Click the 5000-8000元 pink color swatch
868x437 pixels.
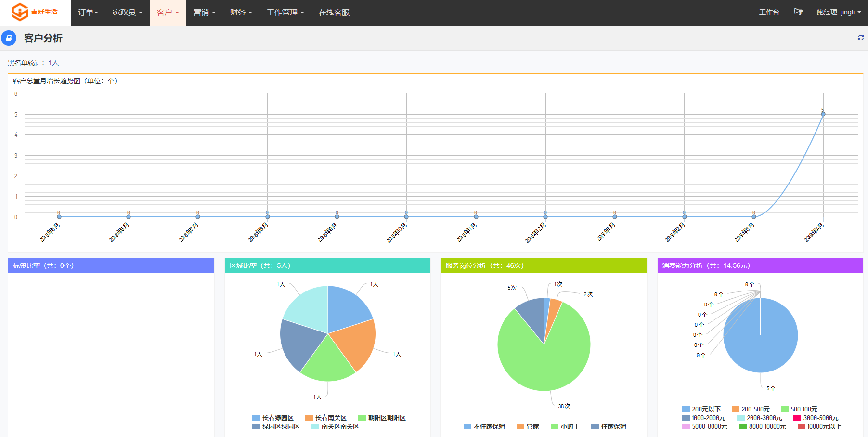pyautogui.click(x=686, y=426)
